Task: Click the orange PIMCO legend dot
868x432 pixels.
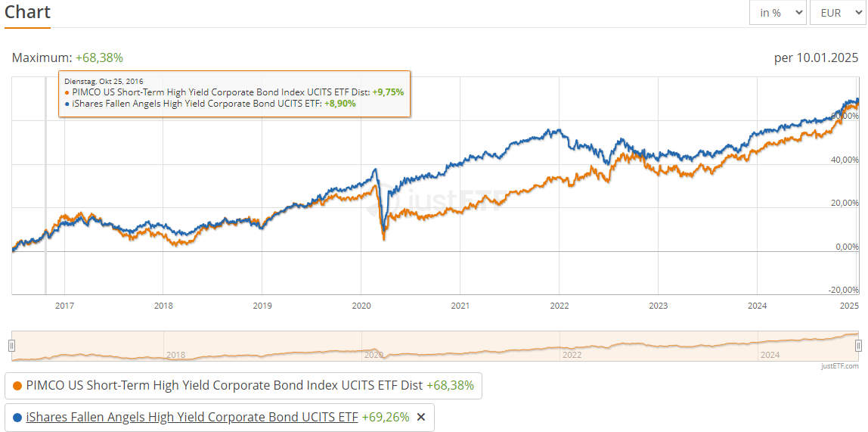Action: pos(17,386)
